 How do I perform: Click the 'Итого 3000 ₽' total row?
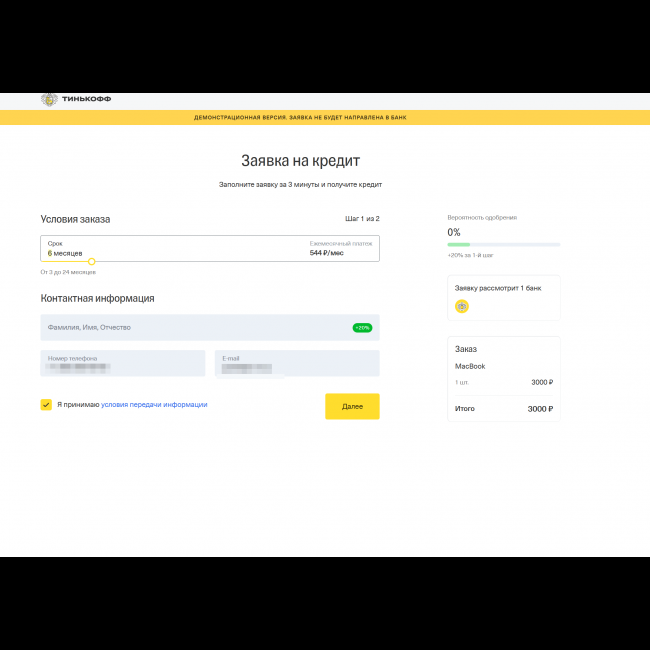pyautogui.click(x=504, y=409)
